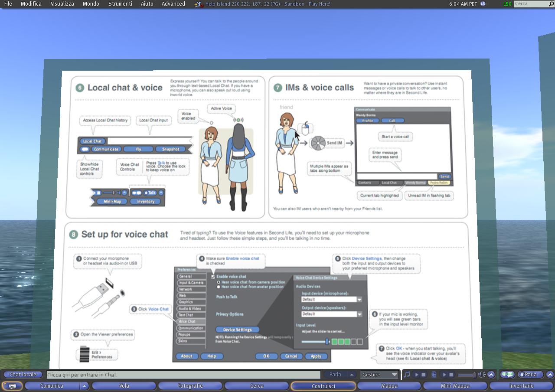Click the Parla say button beside chat

[x=335, y=375]
